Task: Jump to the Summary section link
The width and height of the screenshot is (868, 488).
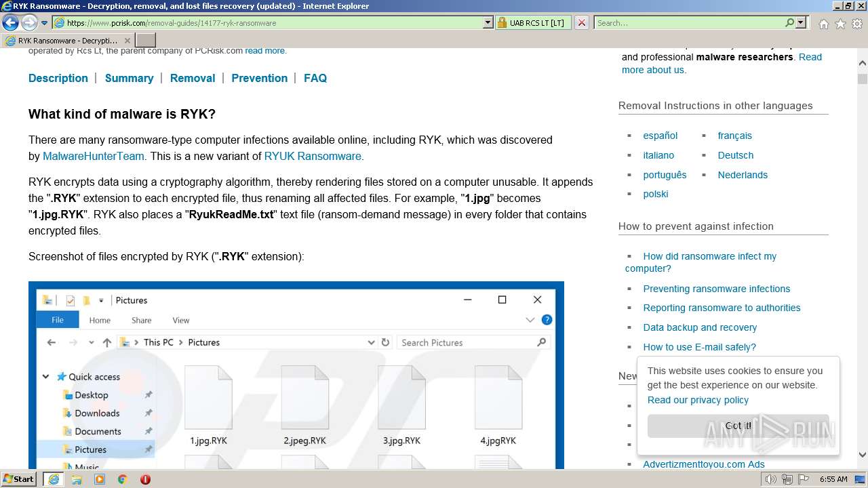Action: (x=129, y=78)
